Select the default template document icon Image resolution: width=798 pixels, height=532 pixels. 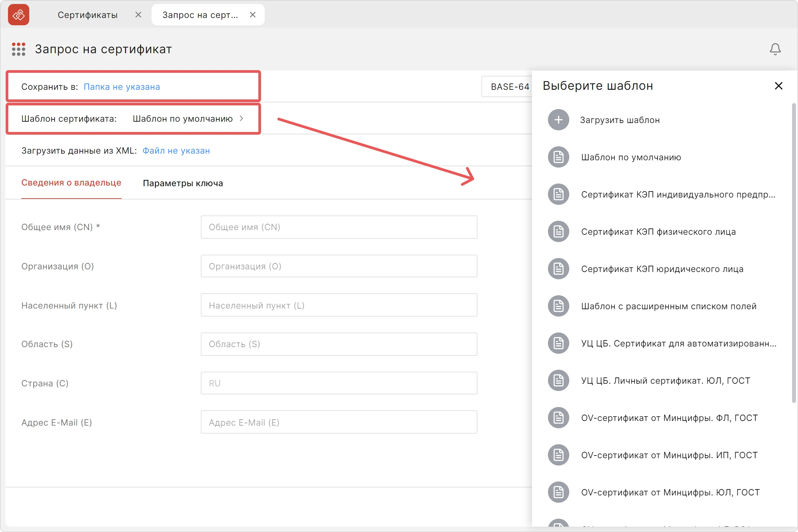559,157
